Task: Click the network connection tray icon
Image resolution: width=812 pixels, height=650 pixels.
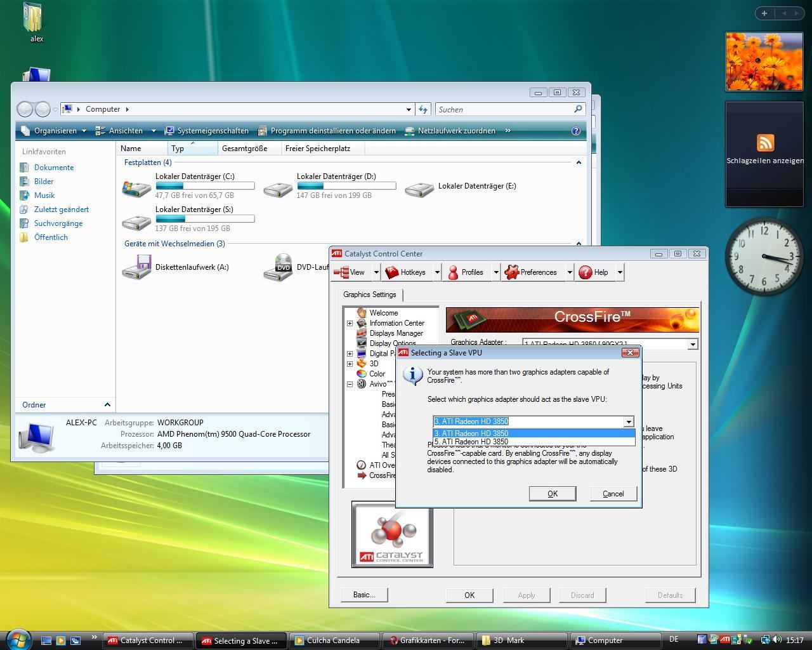Action: coord(765,640)
